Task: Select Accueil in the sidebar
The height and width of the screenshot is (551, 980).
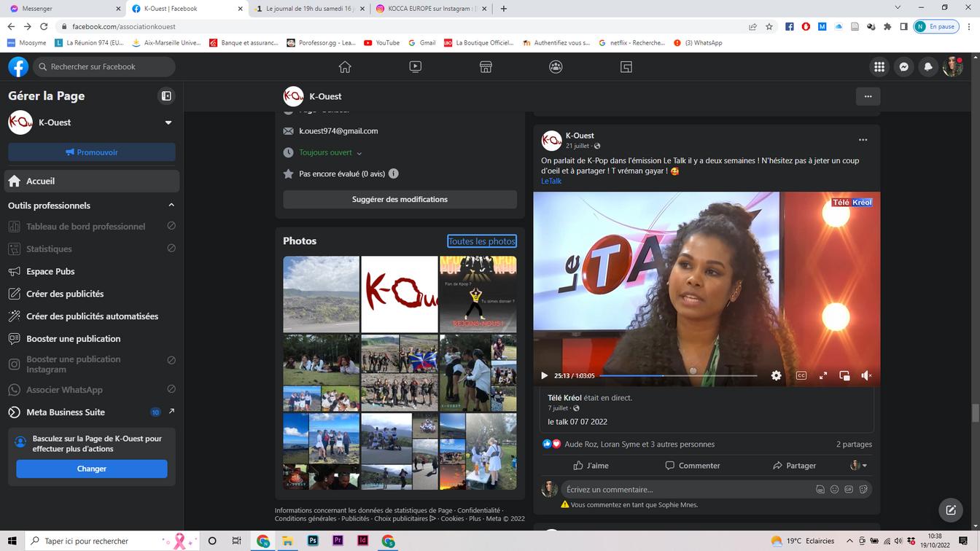Action: [92, 181]
